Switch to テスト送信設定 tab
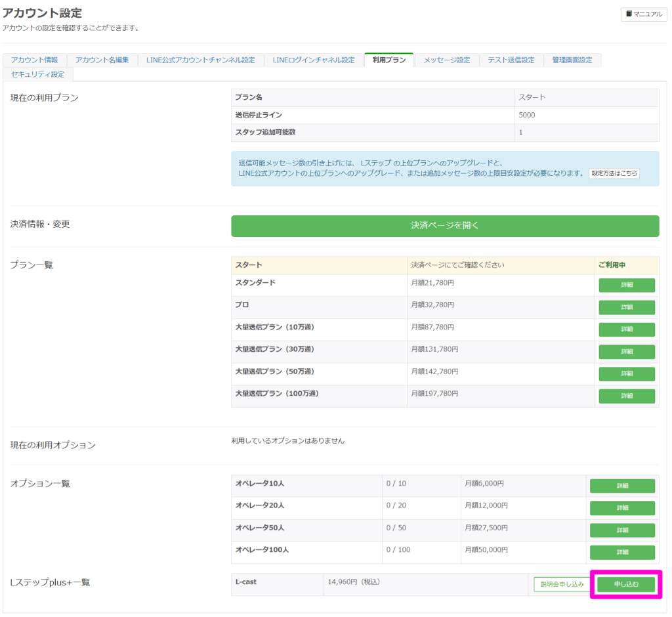Image resolution: width=672 pixels, height=617 pixels. [511, 60]
